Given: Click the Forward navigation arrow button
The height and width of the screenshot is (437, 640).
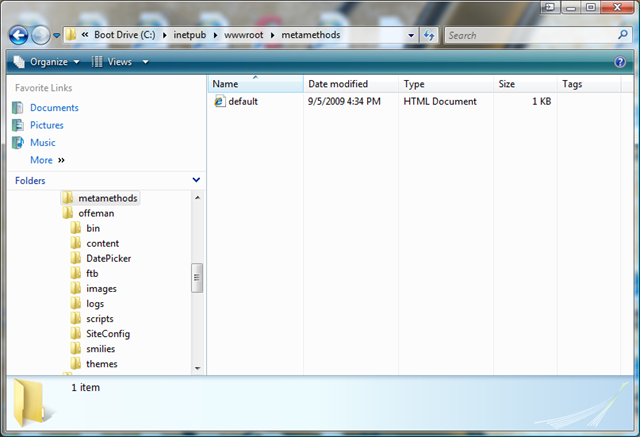Looking at the screenshot, I should coord(41,35).
